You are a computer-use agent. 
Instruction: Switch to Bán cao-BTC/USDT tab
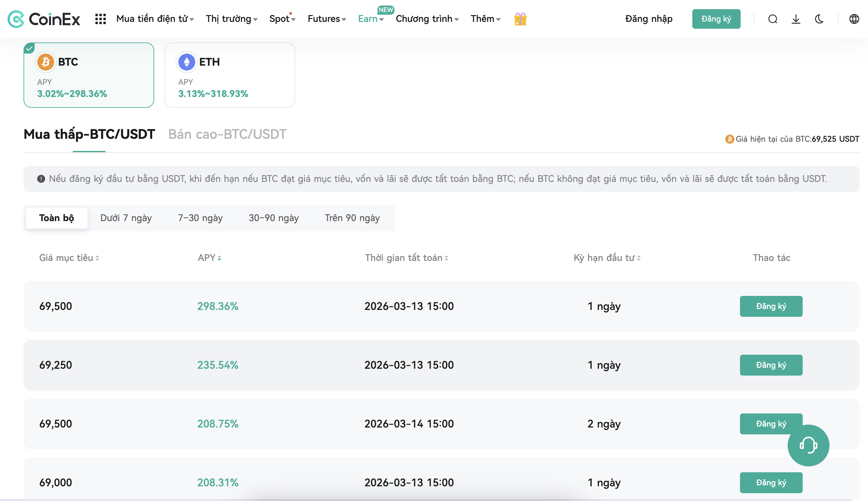click(x=227, y=134)
